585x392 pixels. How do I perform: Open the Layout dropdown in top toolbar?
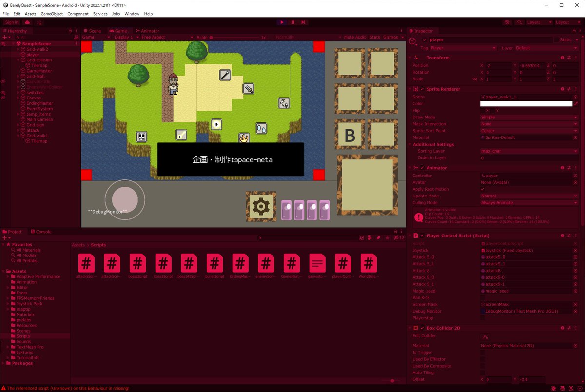click(568, 22)
